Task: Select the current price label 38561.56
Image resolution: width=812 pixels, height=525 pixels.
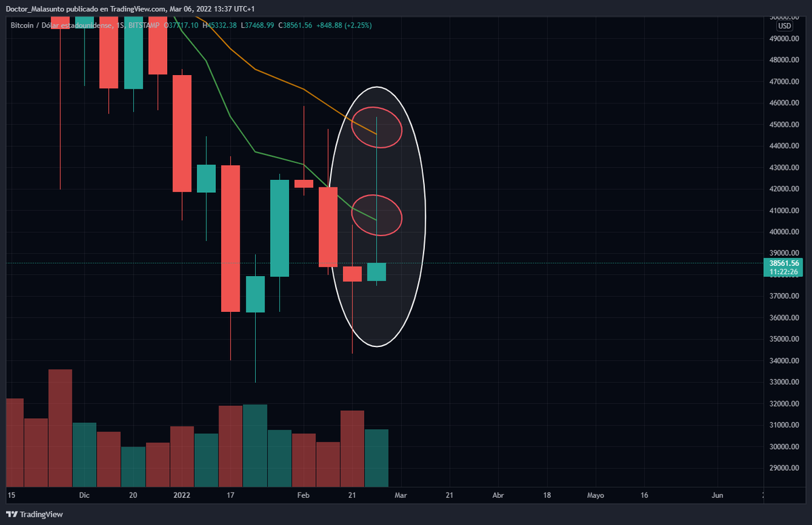Action: [x=784, y=263]
